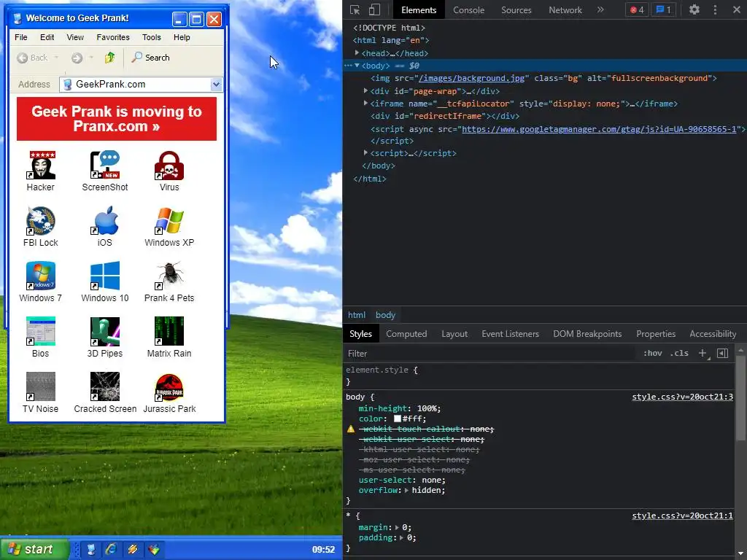
Task: Click the last quick launch taskbar icon
Action: pos(153,549)
